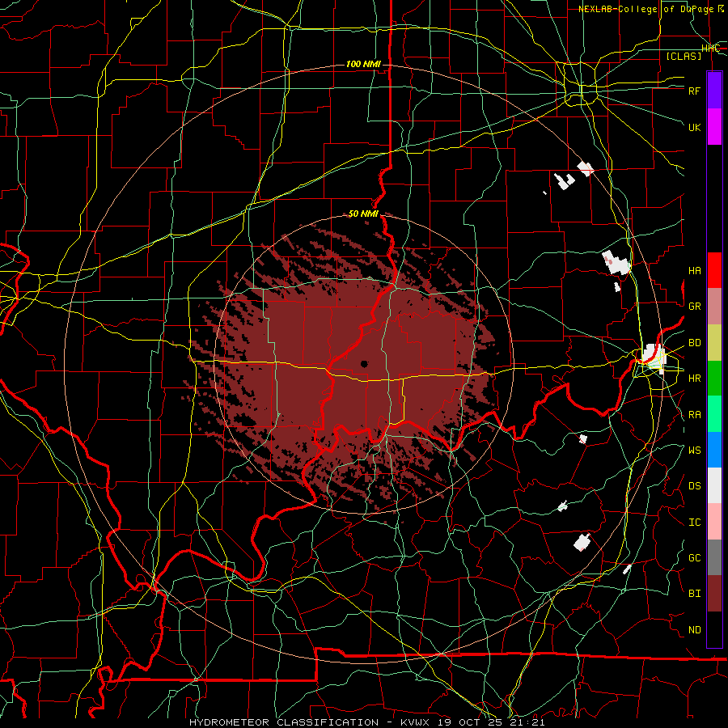The width and height of the screenshot is (728, 728).
Task: Click the HR legend label
Action: coord(695,379)
